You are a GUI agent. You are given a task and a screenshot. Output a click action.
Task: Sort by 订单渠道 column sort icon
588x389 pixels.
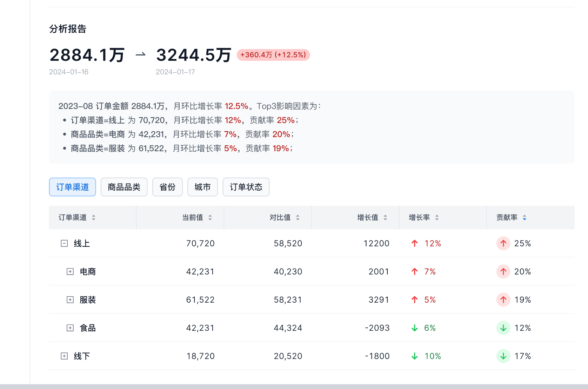94,218
